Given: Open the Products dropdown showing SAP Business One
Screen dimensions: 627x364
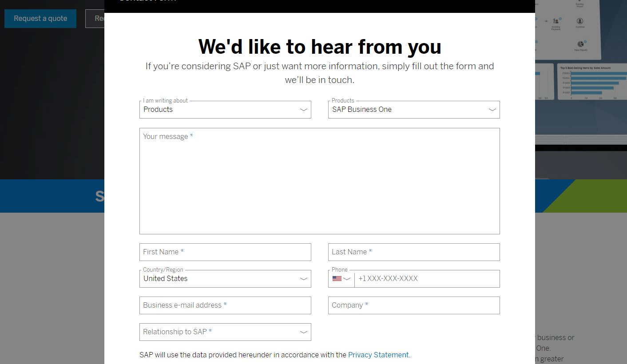Looking at the screenshot, I should tap(413, 110).
